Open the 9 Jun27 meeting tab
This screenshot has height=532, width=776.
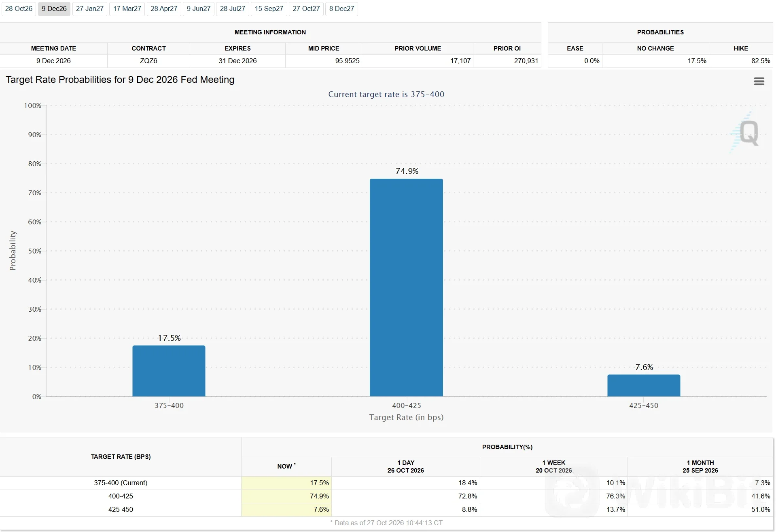pyautogui.click(x=199, y=9)
